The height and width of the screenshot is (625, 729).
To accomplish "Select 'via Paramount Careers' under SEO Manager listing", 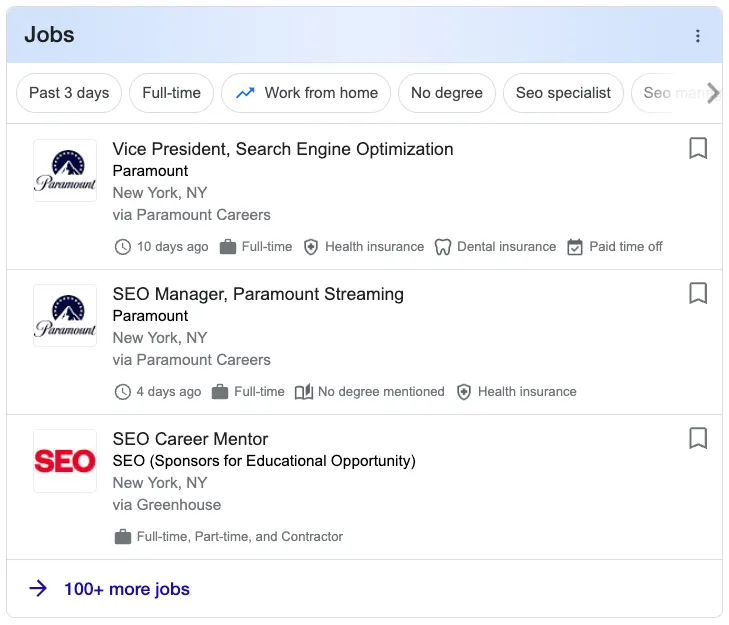I will pos(192,360).
